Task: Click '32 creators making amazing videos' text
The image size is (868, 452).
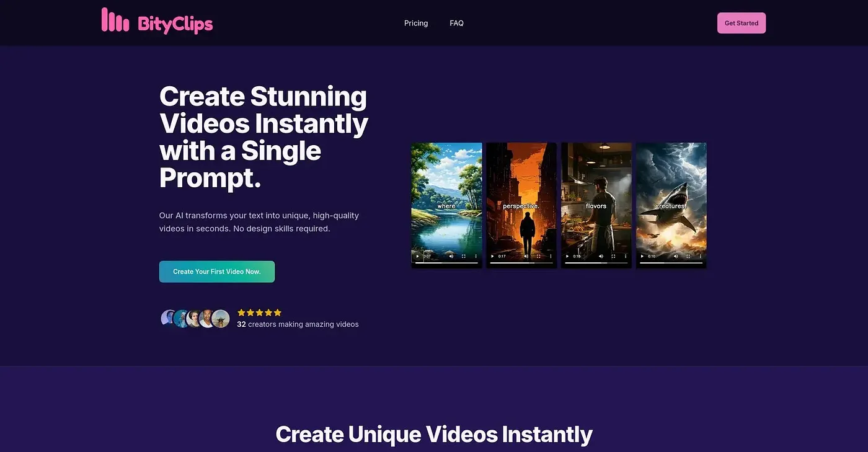Action: [298, 324]
